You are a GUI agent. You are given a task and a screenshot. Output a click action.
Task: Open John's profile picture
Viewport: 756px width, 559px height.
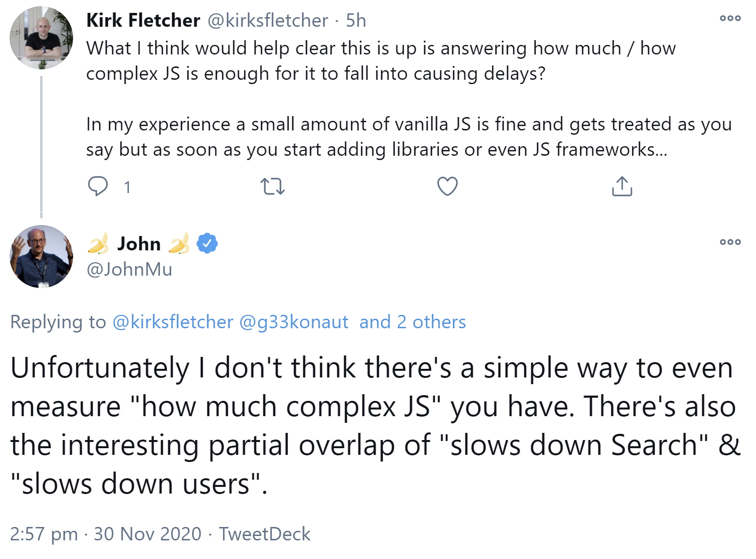[41, 257]
